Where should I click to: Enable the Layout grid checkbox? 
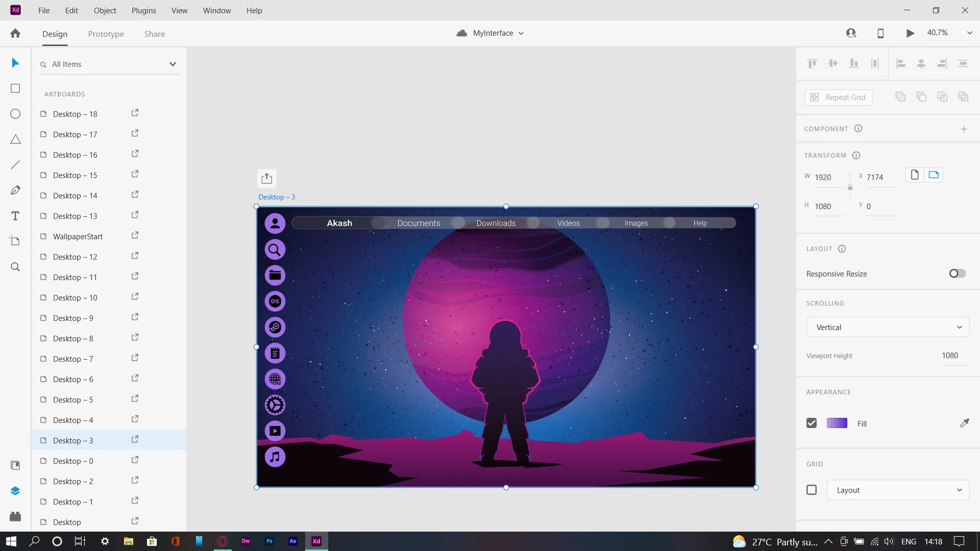(812, 490)
